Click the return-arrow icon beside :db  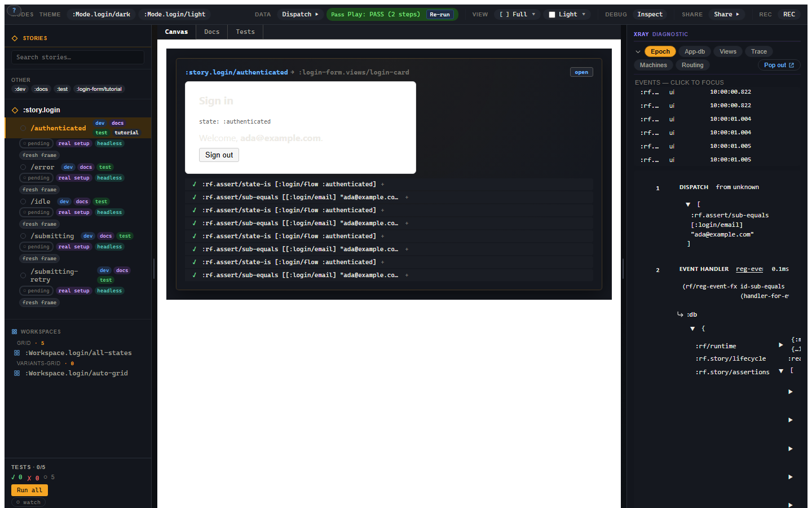click(x=680, y=314)
